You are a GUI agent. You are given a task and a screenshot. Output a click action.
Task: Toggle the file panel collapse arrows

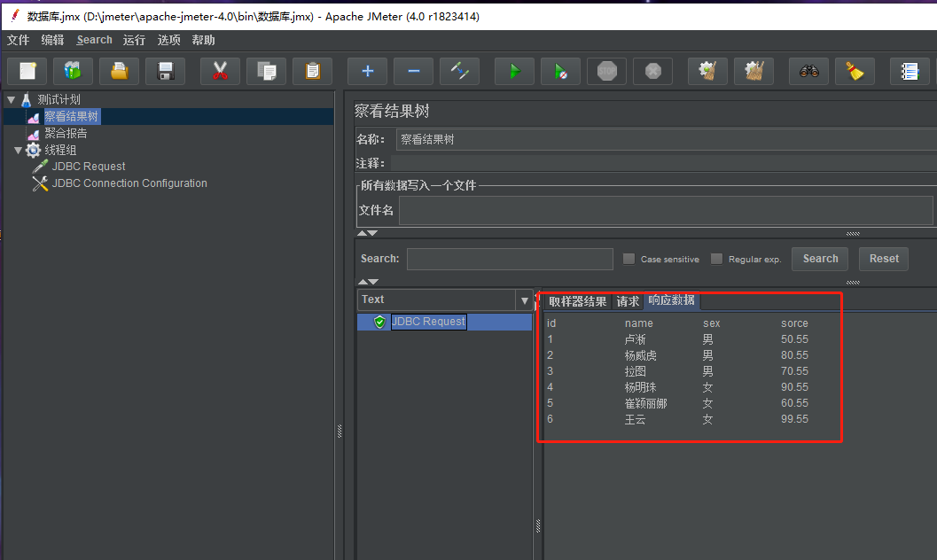[368, 233]
